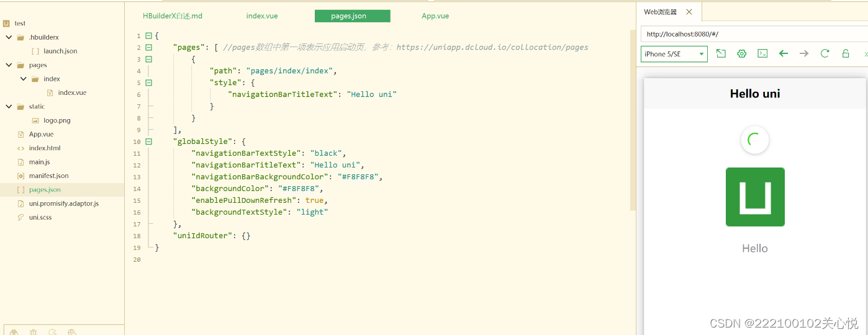Click the localhost:8080 address bar
This screenshot has height=335, width=868.
754,33
